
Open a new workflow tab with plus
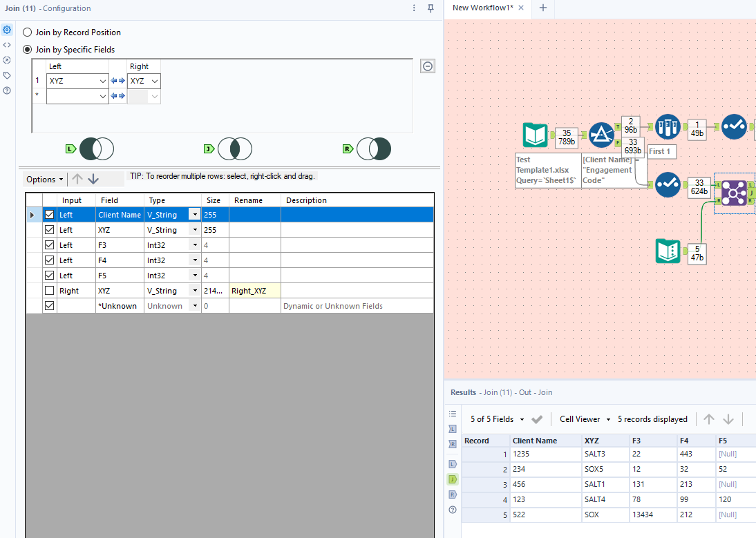(543, 8)
